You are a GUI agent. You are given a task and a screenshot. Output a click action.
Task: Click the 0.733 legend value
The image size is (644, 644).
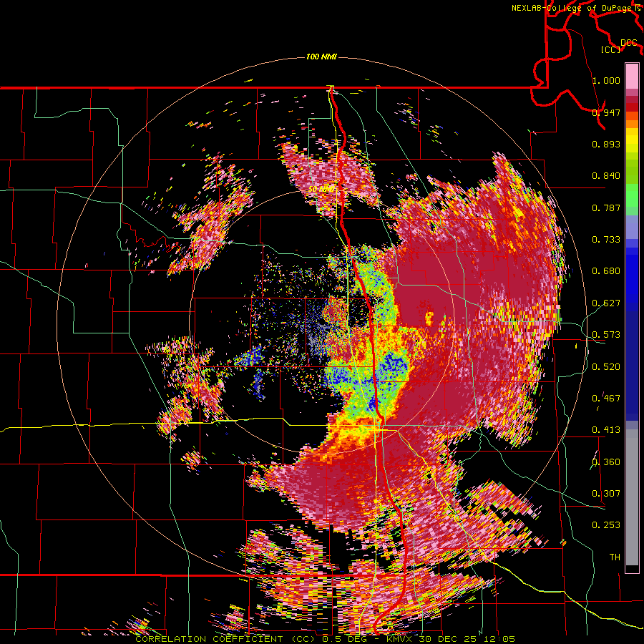click(606, 240)
